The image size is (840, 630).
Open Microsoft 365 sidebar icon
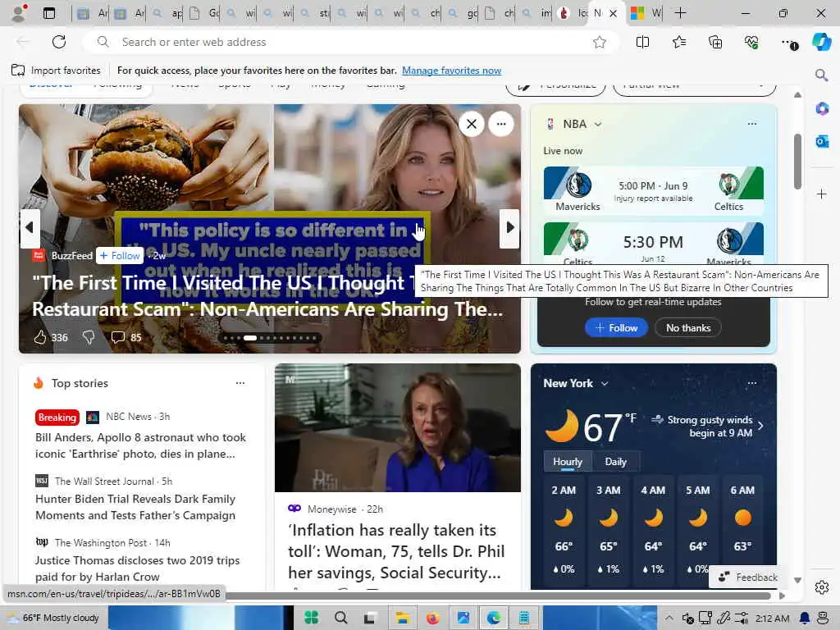point(821,108)
